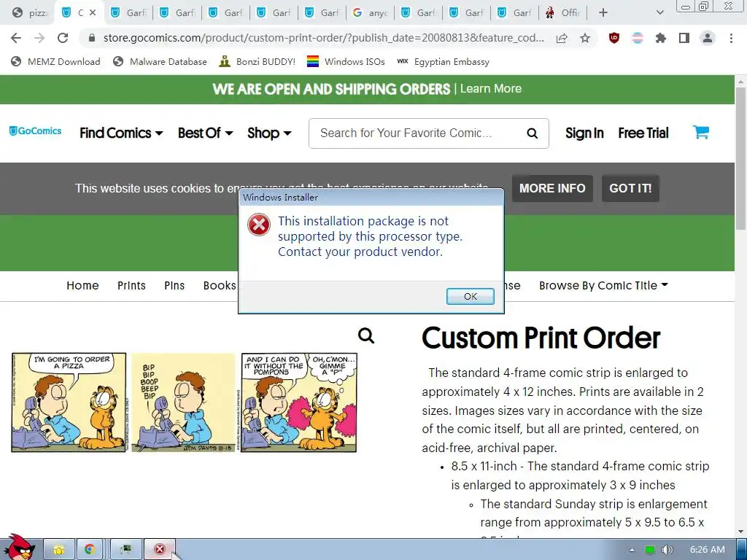
Task: Close the active tab with its X
Action: 93,13
